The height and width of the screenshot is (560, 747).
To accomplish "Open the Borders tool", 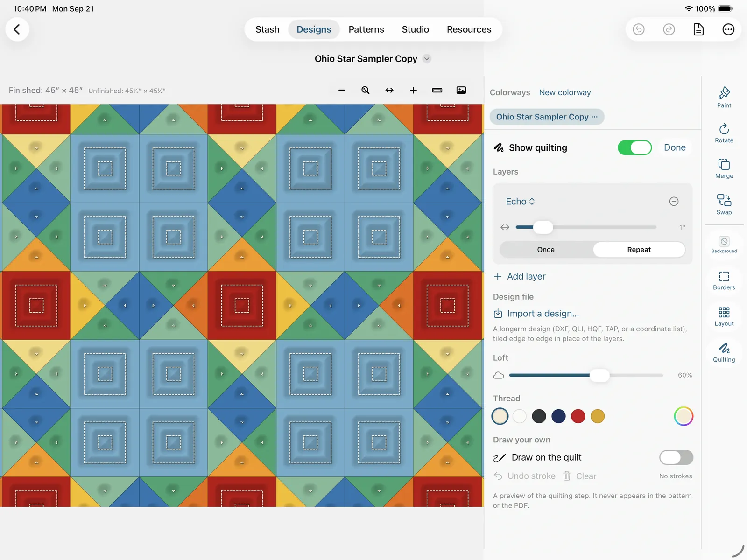I will point(724,280).
